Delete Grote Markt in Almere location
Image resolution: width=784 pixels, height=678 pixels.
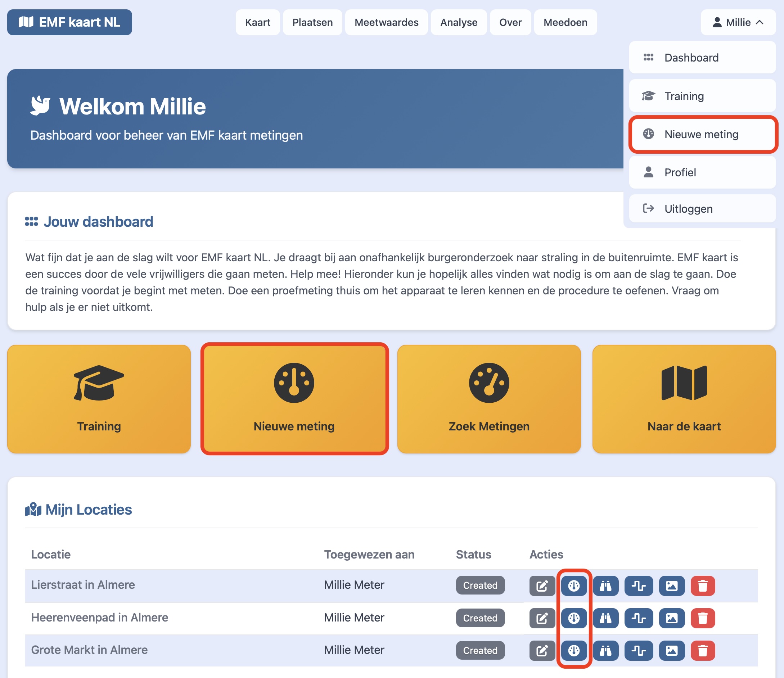point(703,650)
